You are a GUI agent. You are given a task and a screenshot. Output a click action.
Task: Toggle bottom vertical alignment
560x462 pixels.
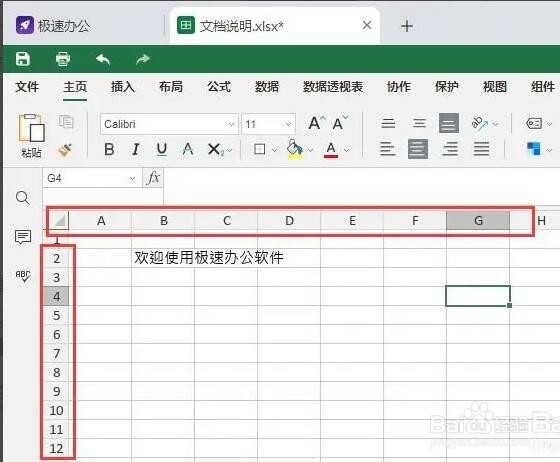[x=449, y=123]
